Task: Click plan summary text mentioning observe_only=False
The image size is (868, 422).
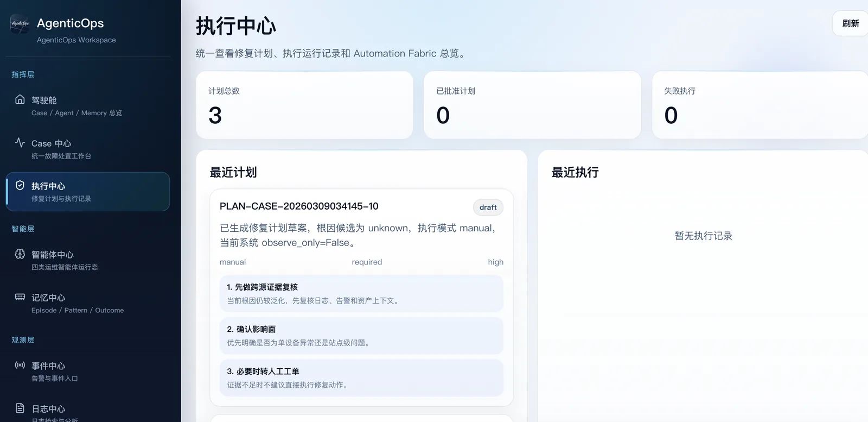Action: pos(358,235)
